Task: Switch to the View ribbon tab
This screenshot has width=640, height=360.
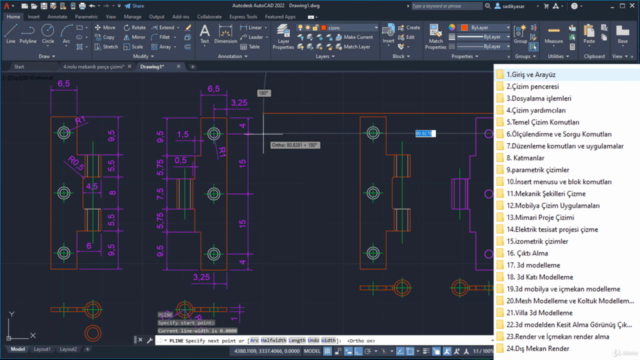Action: tap(111, 17)
